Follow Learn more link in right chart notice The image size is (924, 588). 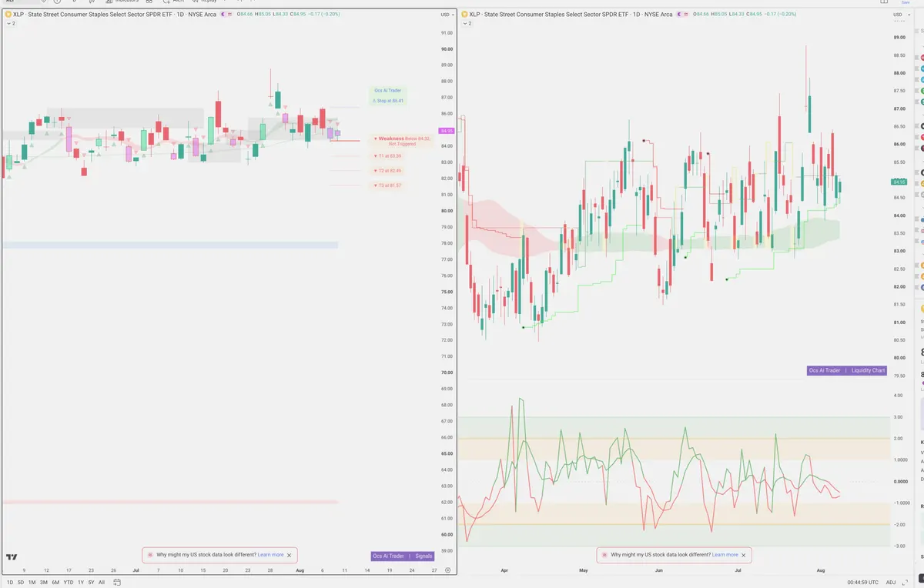tap(725, 554)
